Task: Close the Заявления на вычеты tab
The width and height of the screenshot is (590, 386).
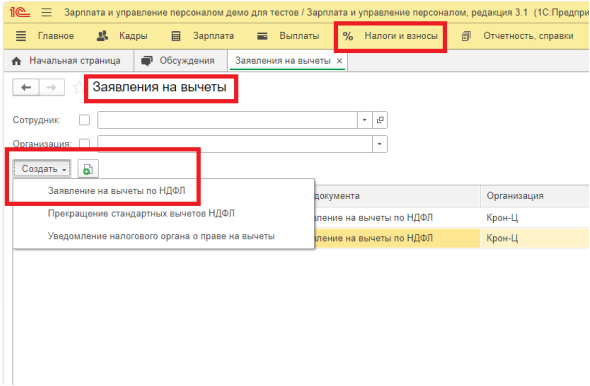Action: tap(339, 61)
